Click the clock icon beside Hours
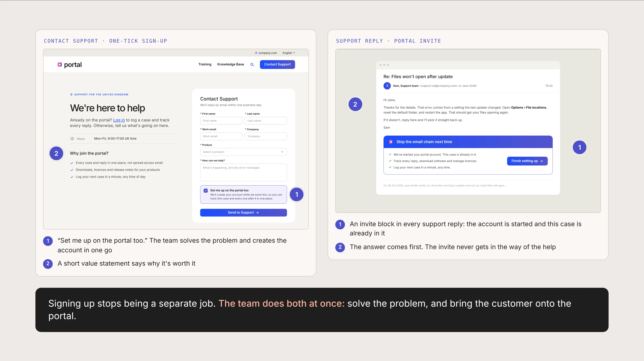The height and width of the screenshot is (361, 644). (72, 138)
